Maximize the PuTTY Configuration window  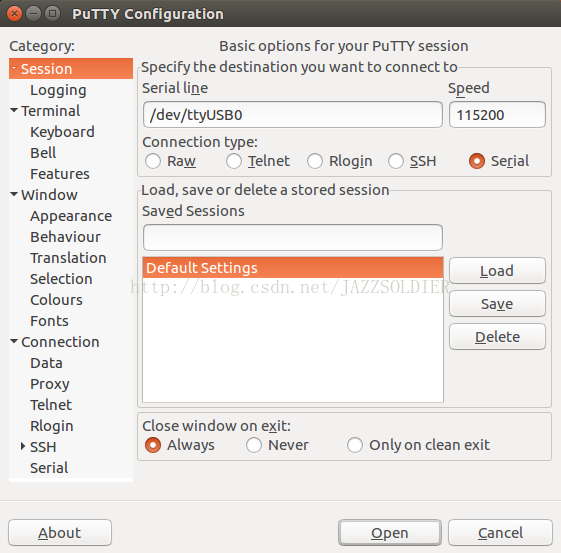click(53, 14)
